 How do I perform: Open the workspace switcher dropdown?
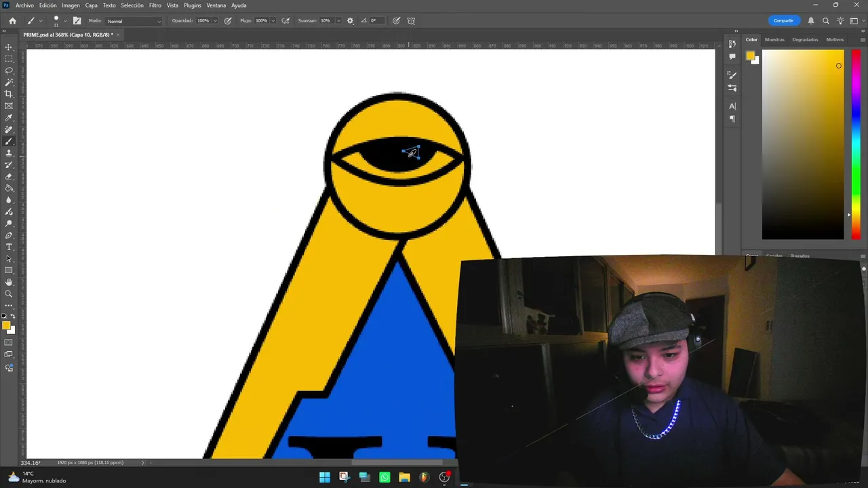[854, 21]
